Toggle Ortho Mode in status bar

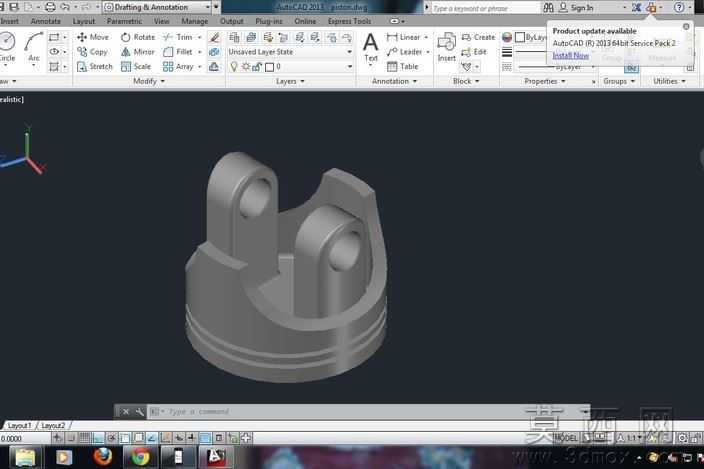(98, 438)
